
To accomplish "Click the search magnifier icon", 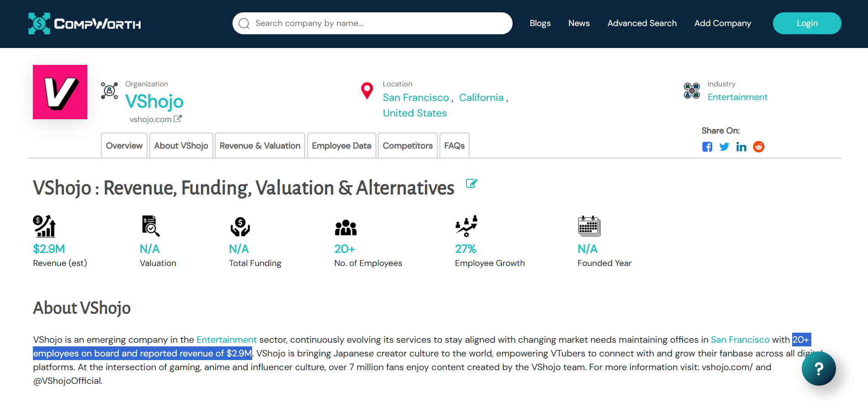I will tap(244, 23).
